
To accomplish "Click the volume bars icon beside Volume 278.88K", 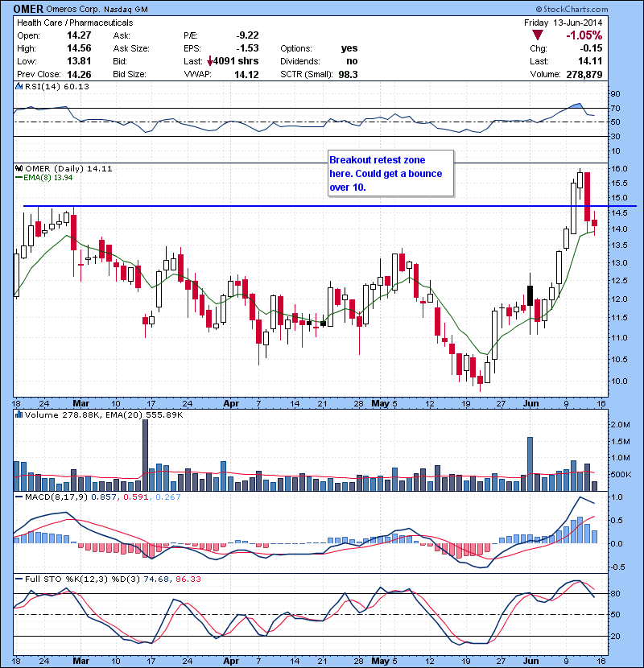I will (19, 414).
